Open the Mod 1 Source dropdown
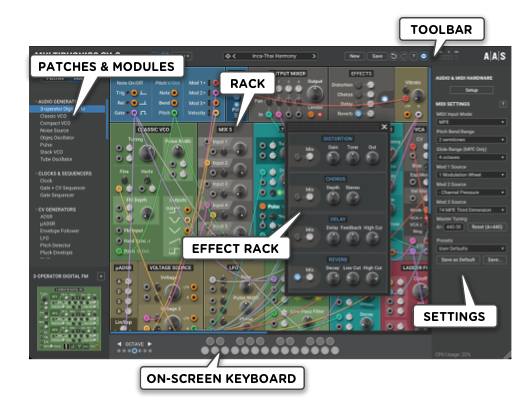The height and width of the screenshot is (406, 531). click(471, 175)
